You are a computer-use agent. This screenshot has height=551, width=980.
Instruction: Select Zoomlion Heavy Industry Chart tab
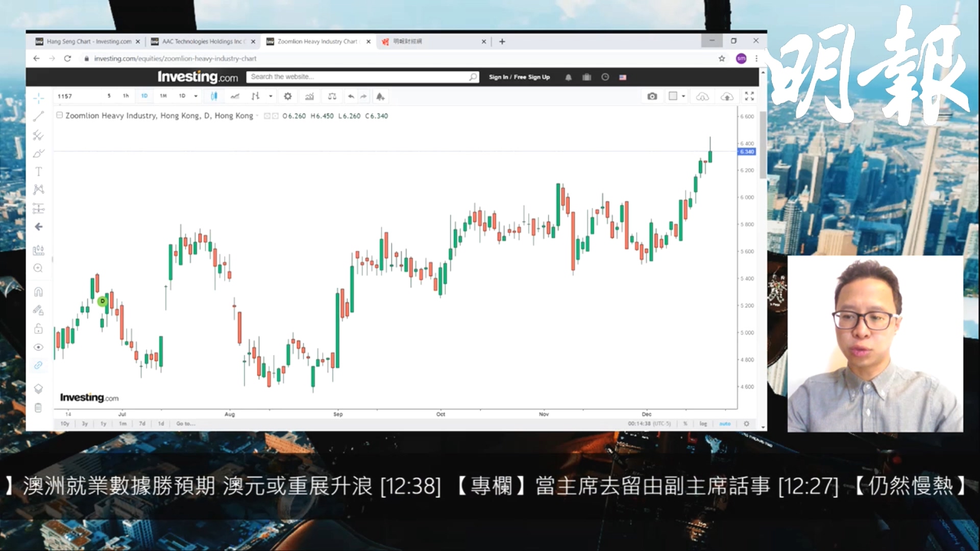point(317,41)
